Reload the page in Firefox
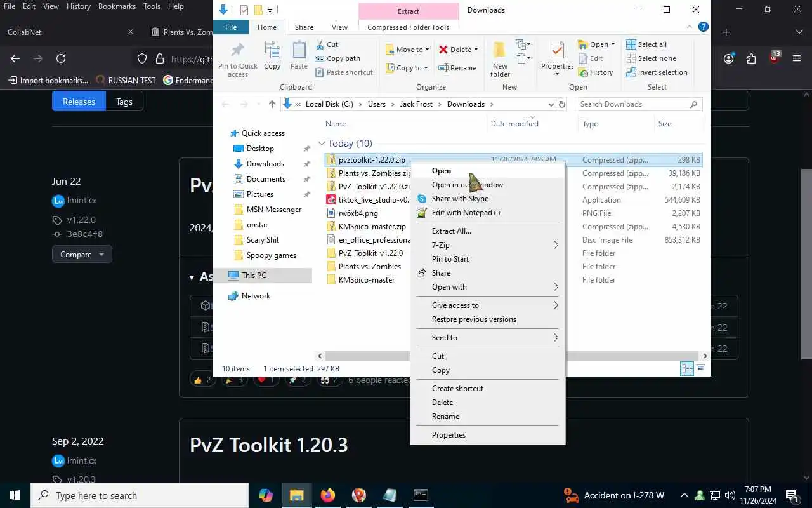 (61, 58)
